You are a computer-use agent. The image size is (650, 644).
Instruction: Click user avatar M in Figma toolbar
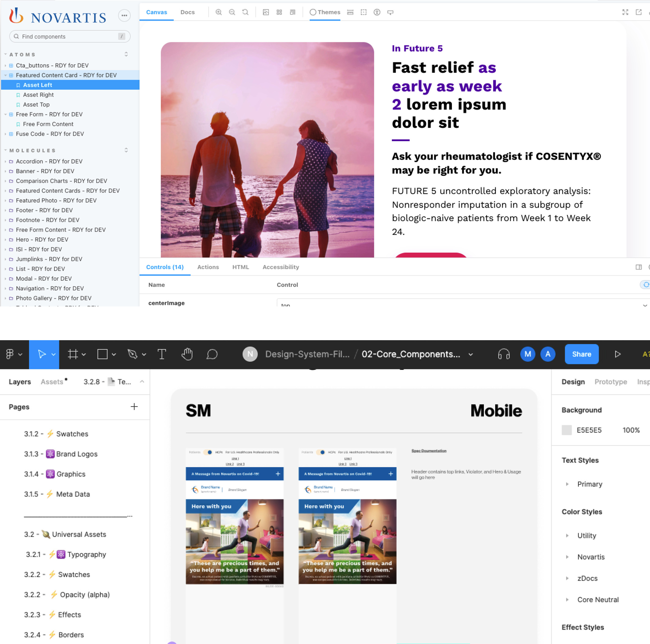pyautogui.click(x=527, y=354)
